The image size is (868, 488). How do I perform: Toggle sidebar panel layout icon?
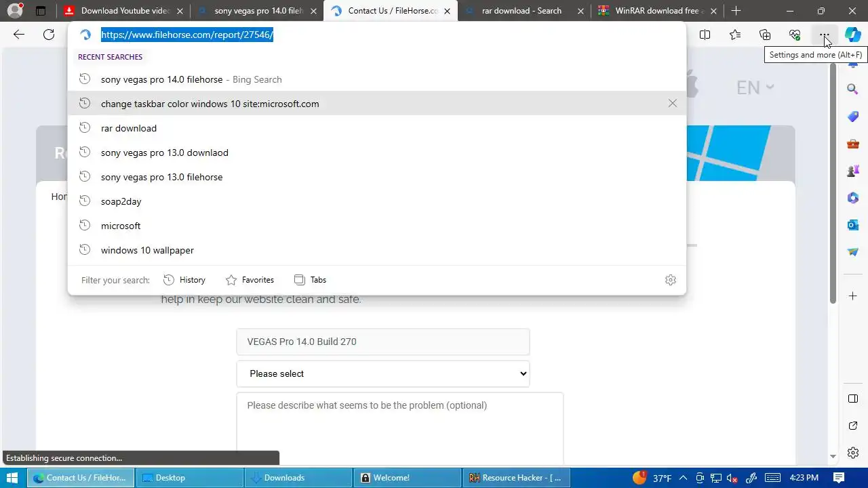(x=853, y=399)
